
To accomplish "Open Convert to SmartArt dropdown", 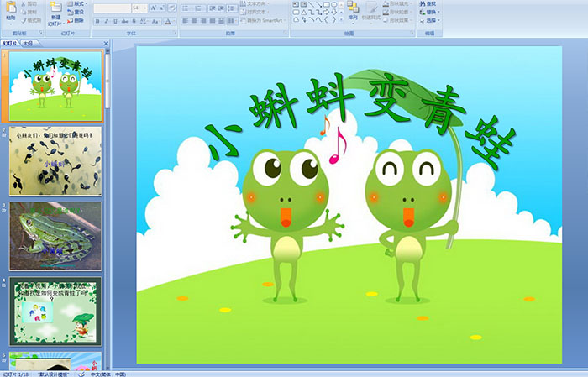I will point(263,20).
